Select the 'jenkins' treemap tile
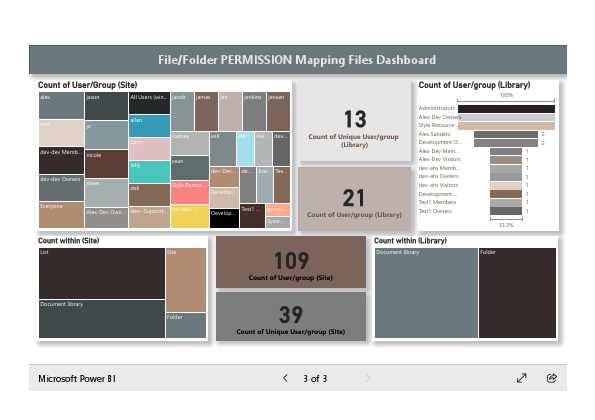The width and height of the screenshot is (595, 420). click(x=254, y=111)
